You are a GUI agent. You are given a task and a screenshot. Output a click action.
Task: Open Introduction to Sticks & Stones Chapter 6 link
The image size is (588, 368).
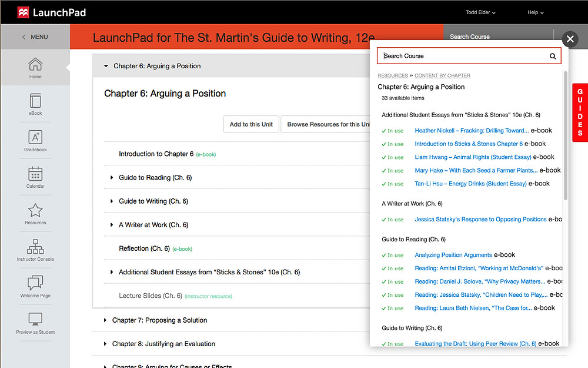pos(469,144)
